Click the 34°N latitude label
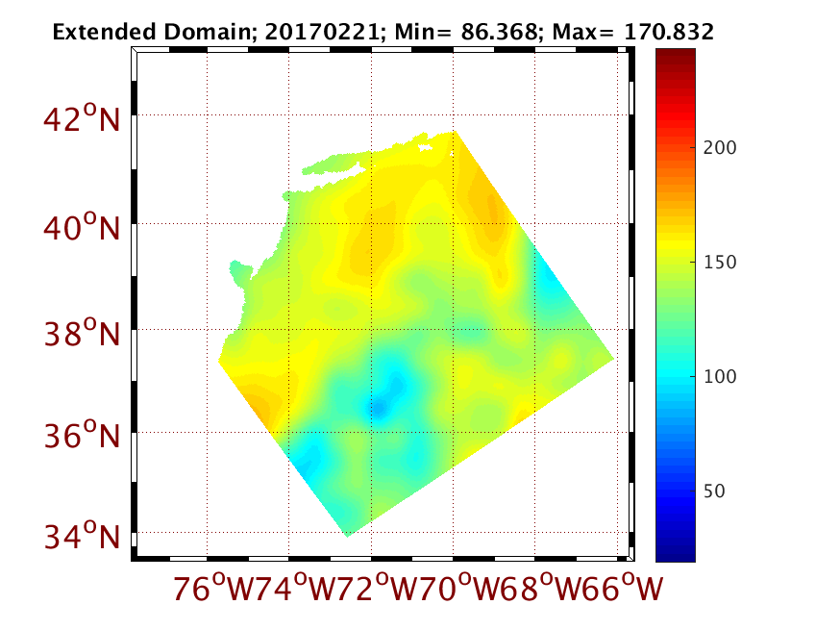Image resolution: width=840 pixels, height=630 pixels. click(x=81, y=535)
